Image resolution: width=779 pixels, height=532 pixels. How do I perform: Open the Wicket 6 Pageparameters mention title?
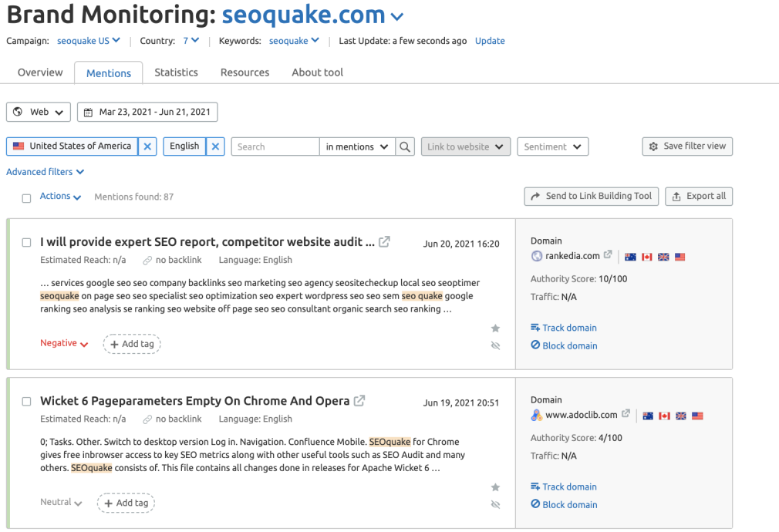click(x=194, y=401)
